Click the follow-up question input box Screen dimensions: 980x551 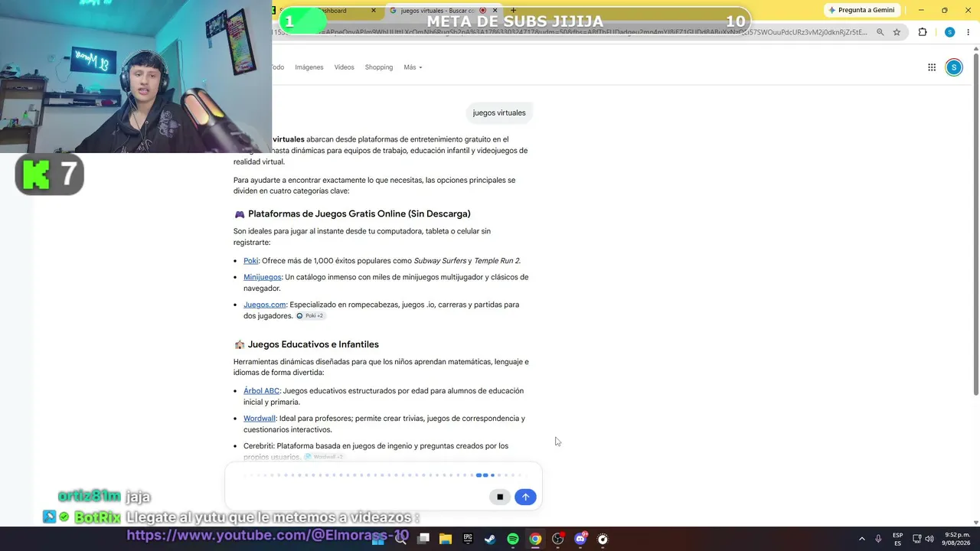383,485
